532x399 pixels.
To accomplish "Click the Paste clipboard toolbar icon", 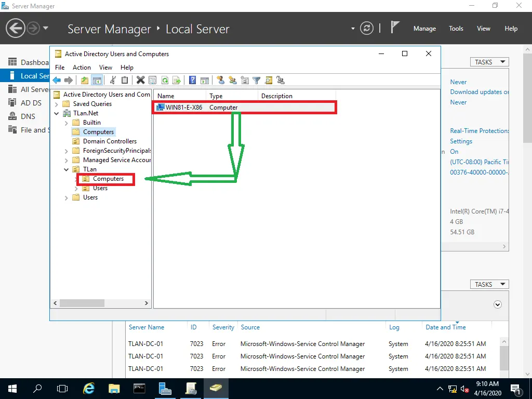I will tap(125, 81).
